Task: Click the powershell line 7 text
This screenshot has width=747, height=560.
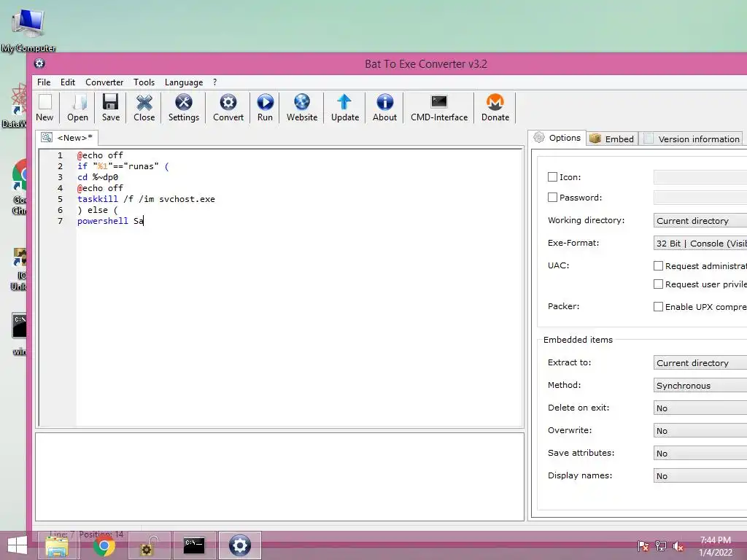Action: (111, 221)
